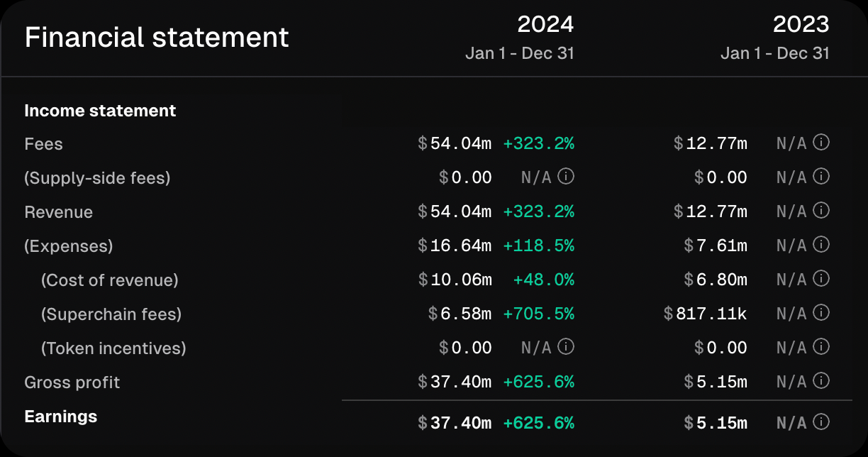Click the Income statement section heading
This screenshot has height=457, width=868.
100,111
